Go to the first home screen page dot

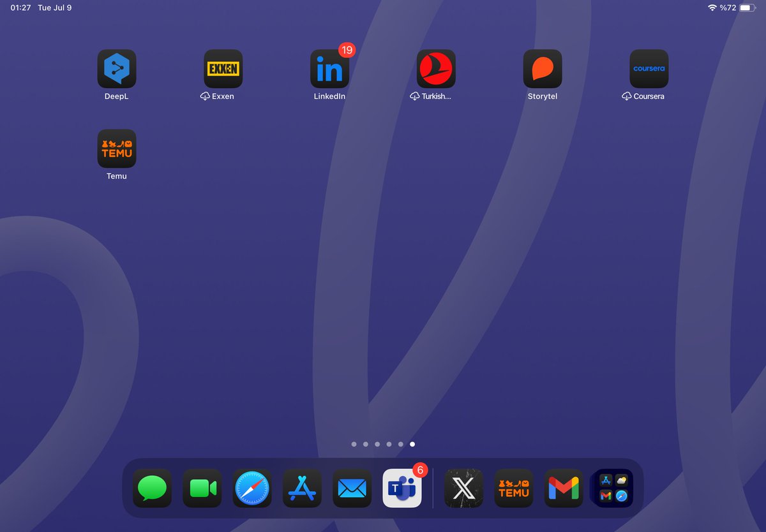coord(354,444)
